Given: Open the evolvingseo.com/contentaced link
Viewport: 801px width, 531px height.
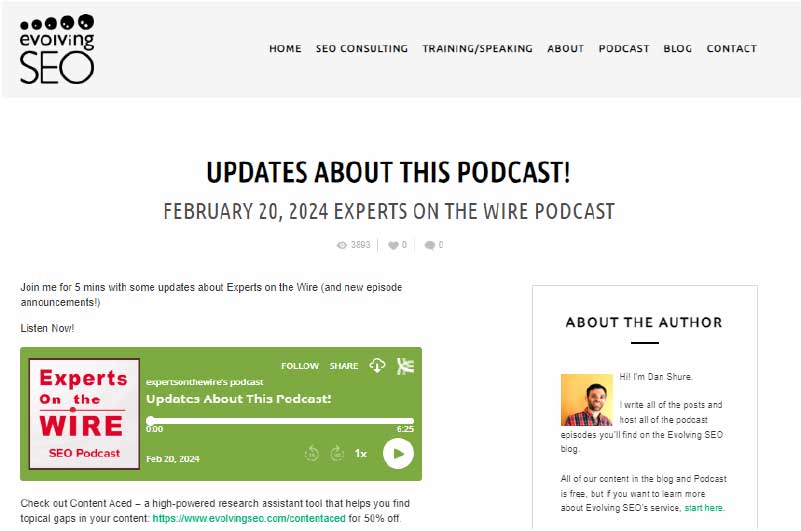Looking at the screenshot, I should [x=249, y=518].
